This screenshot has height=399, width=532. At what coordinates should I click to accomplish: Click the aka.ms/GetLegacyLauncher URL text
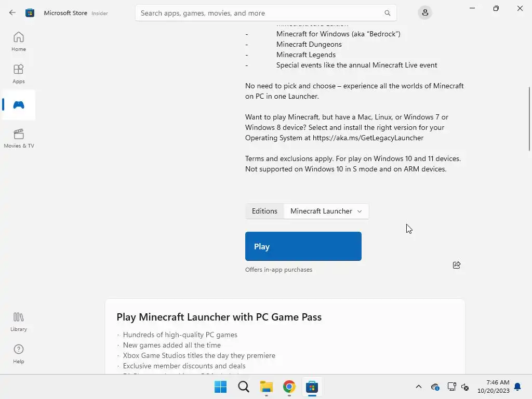click(x=368, y=138)
